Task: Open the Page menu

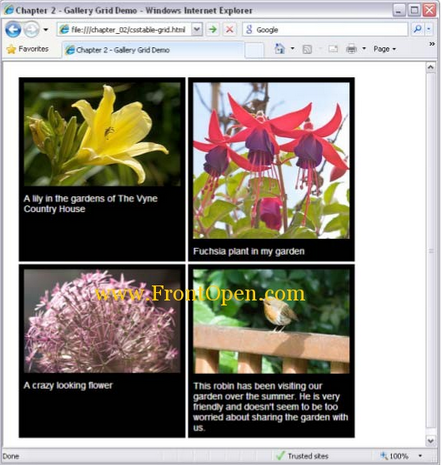Action: tap(384, 49)
